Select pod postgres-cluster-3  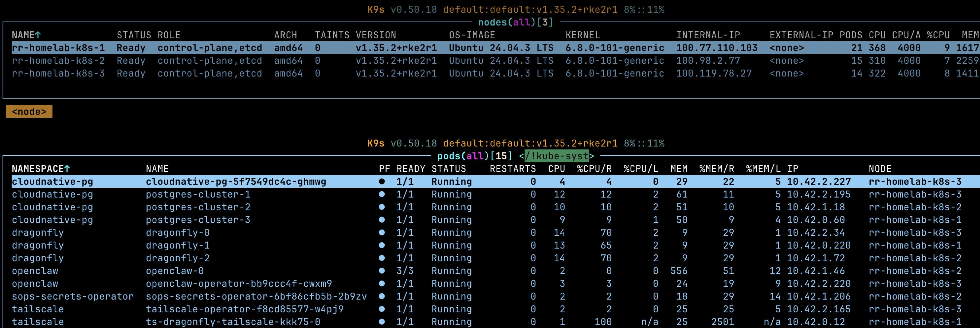coord(496,220)
